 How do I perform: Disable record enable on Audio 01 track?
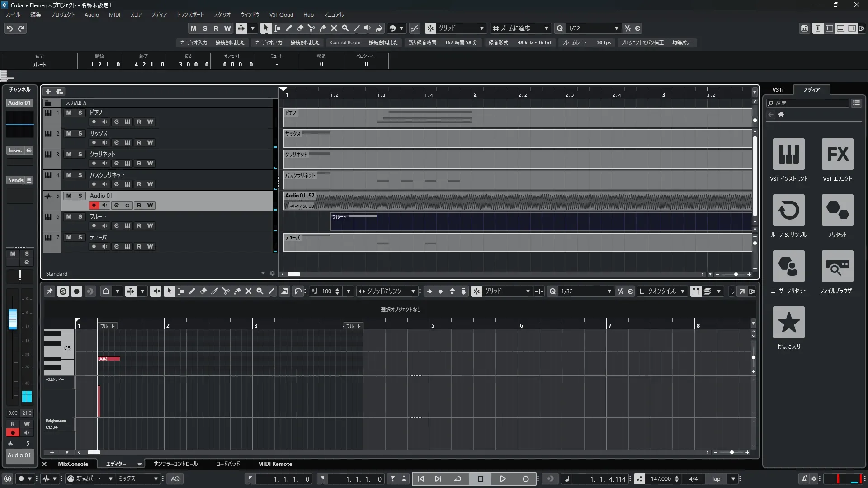coord(94,205)
